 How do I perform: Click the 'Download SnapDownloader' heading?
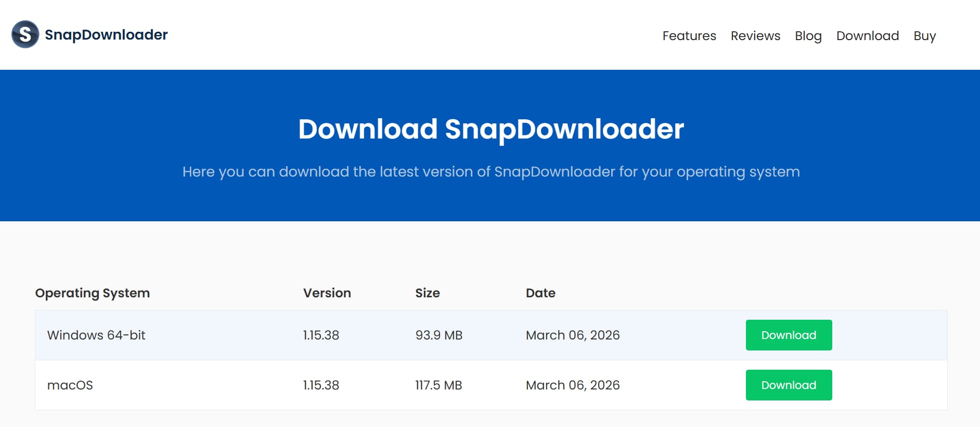coord(491,129)
